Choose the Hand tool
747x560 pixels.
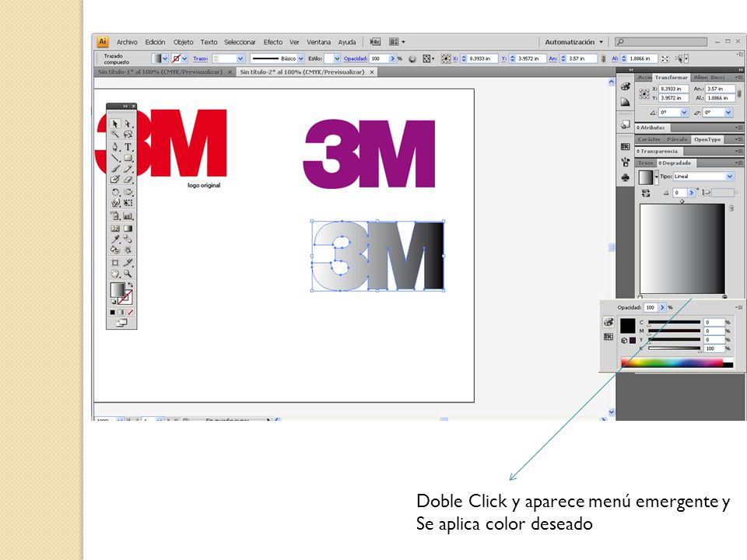115,273
